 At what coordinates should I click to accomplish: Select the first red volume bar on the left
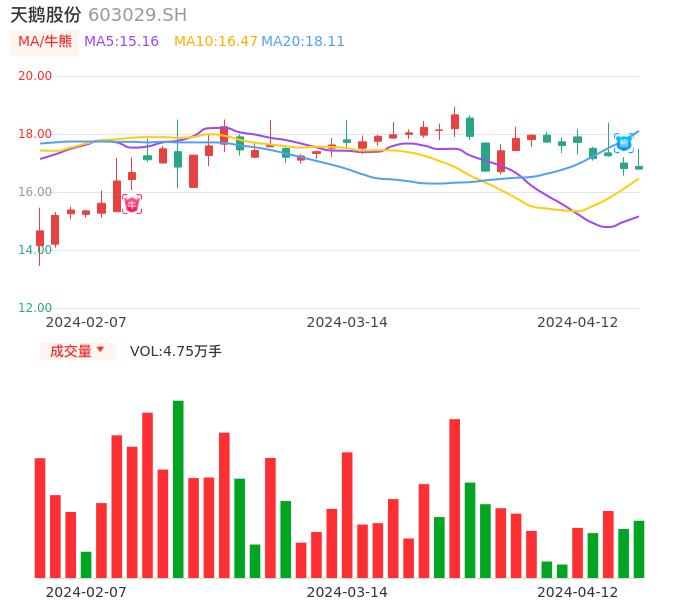point(40,517)
